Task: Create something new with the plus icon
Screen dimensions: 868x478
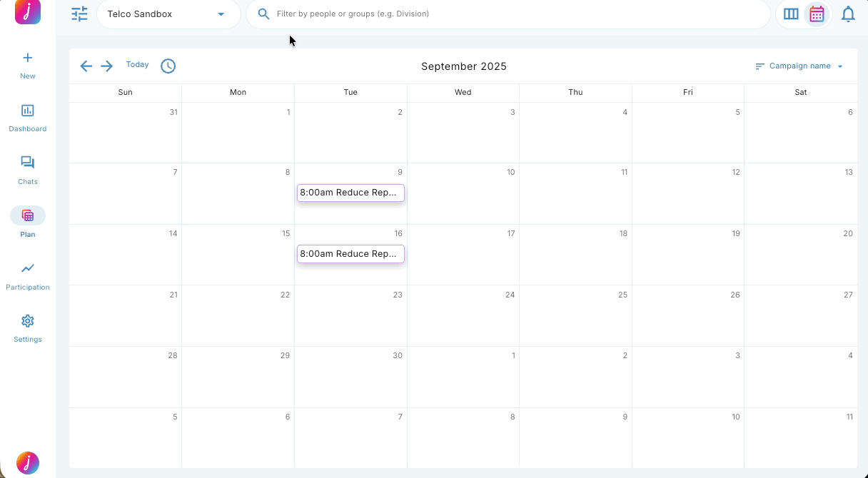Action: click(27, 58)
